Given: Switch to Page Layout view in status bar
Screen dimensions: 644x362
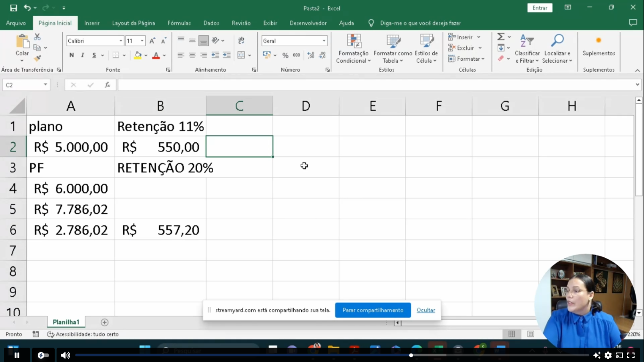Looking at the screenshot, I should 531,334.
